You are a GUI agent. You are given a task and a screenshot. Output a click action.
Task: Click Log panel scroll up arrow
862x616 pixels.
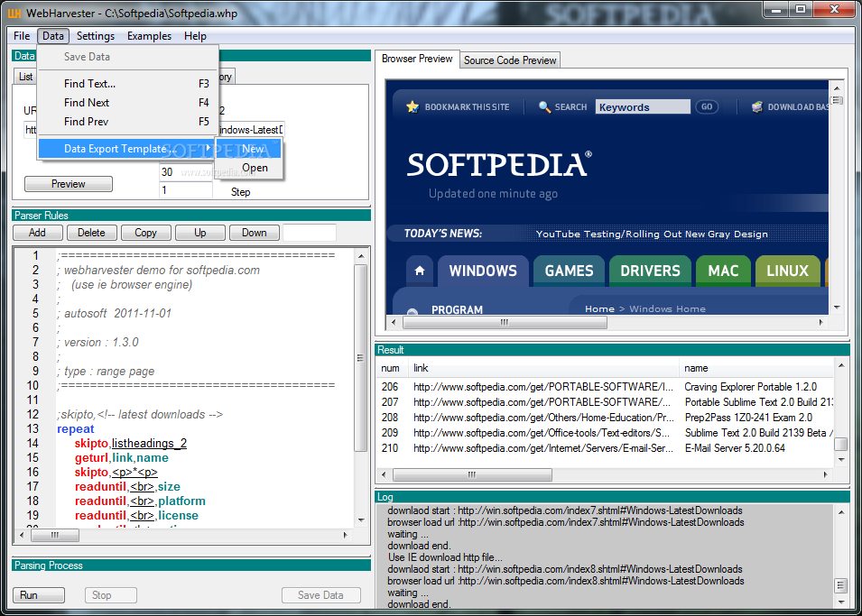(x=840, y=511)
